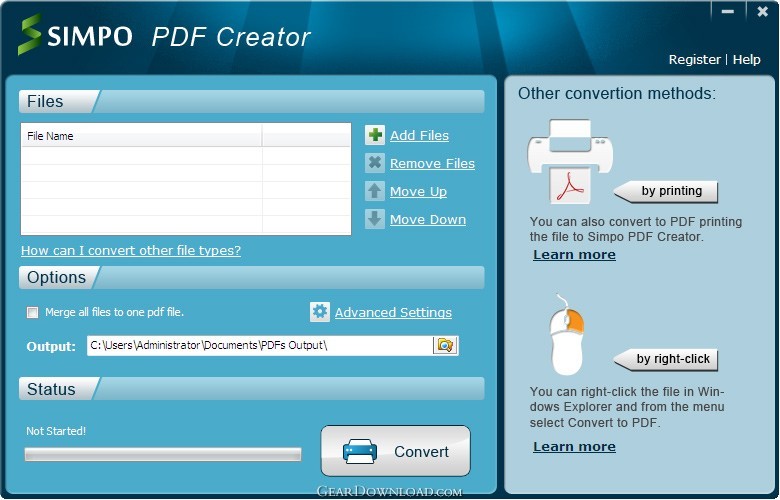The width and height of the screenshot is (780, 500).
Task: Click the printer to PDF illustration
Action: [570, 161]
